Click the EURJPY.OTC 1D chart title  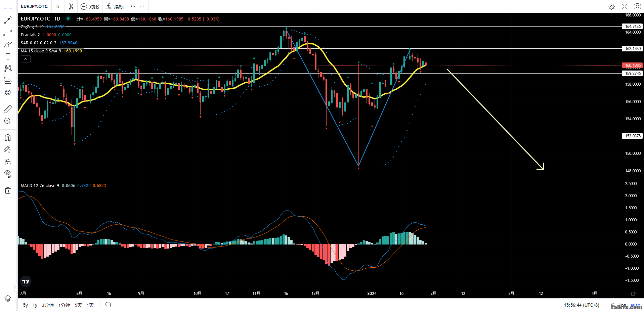40,19
